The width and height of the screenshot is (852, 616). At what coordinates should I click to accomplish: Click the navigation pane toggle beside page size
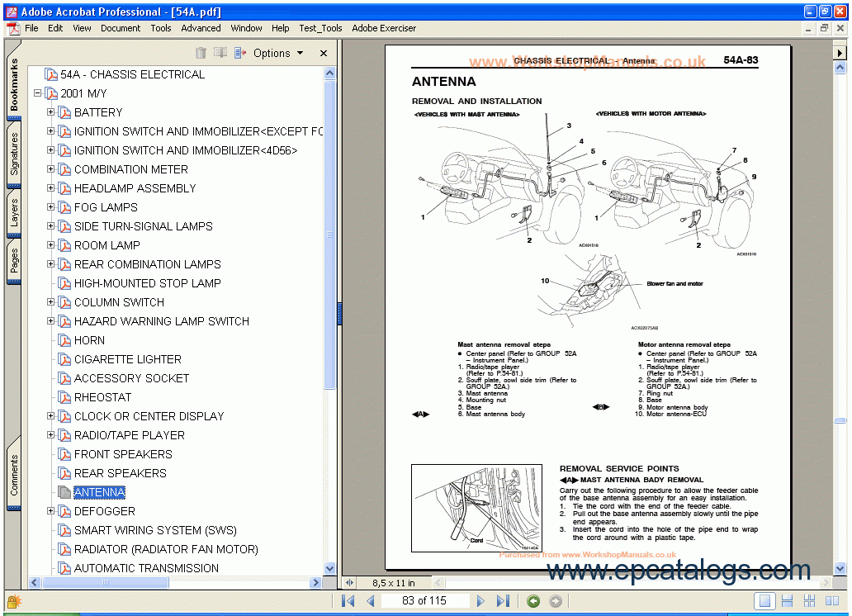[349, 583]
